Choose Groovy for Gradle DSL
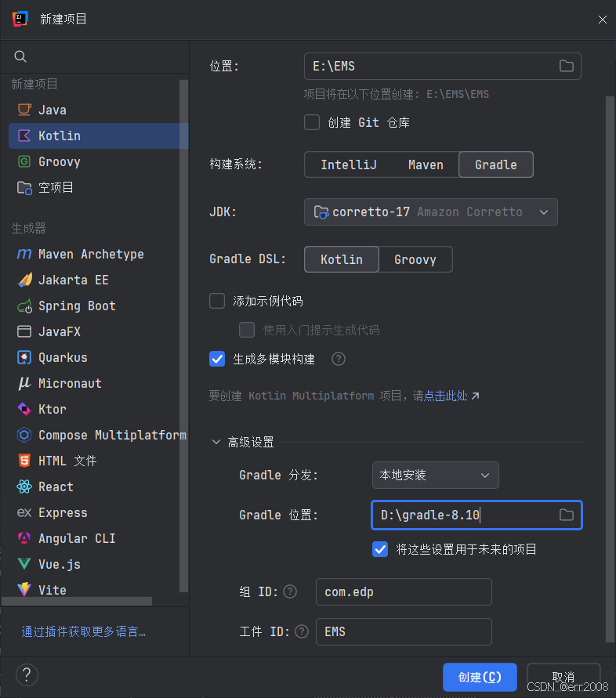This screenshot has height=698, width=616. (x=415, y=259)
